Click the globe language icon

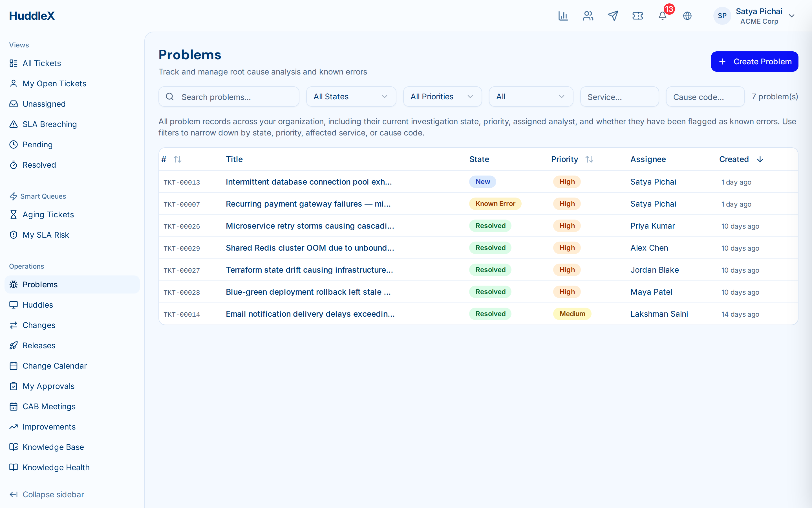[687, 16]
